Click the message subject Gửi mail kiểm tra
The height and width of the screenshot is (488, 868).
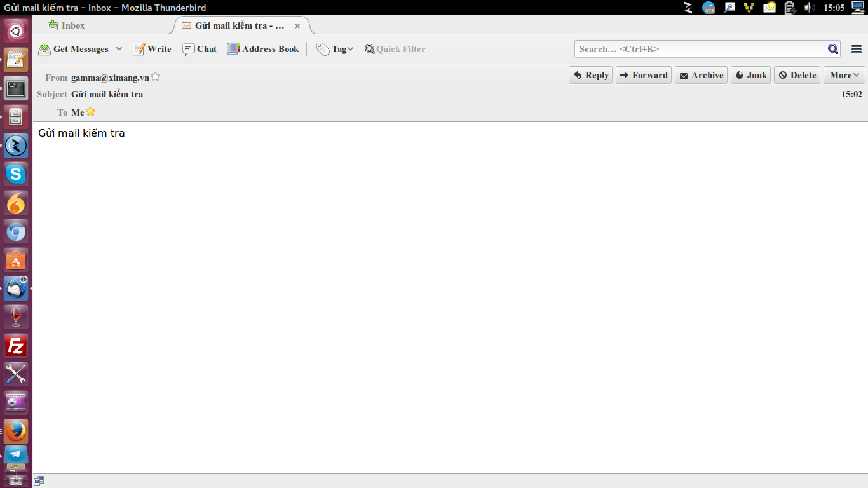(x=107, y=94)
